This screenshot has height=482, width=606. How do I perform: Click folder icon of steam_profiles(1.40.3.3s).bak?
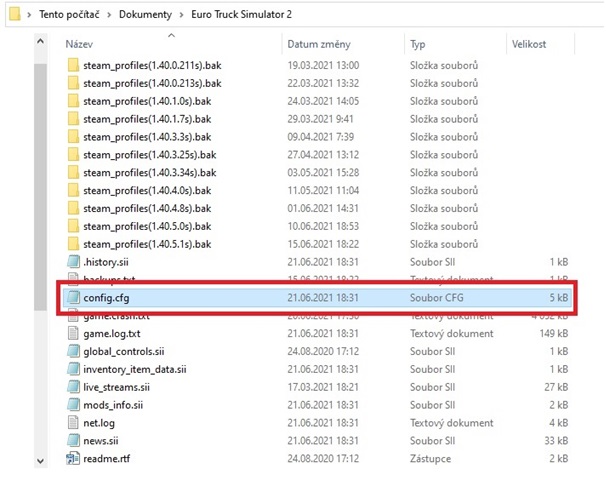click(x=73, y=137)
